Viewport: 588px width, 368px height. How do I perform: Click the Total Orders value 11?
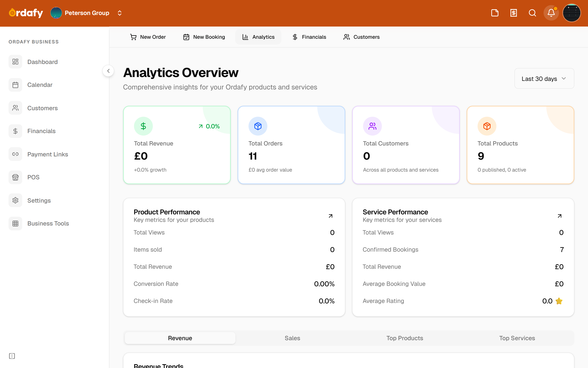pos(253,156)
